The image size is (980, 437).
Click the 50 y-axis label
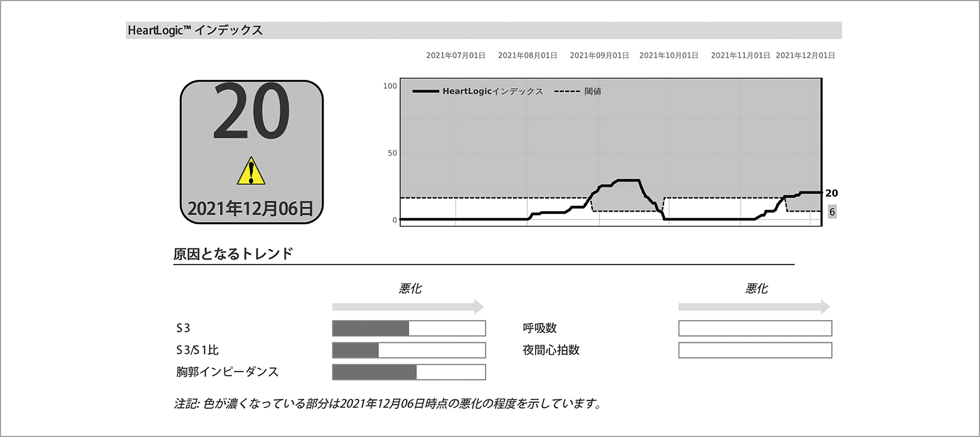[392, 153]
